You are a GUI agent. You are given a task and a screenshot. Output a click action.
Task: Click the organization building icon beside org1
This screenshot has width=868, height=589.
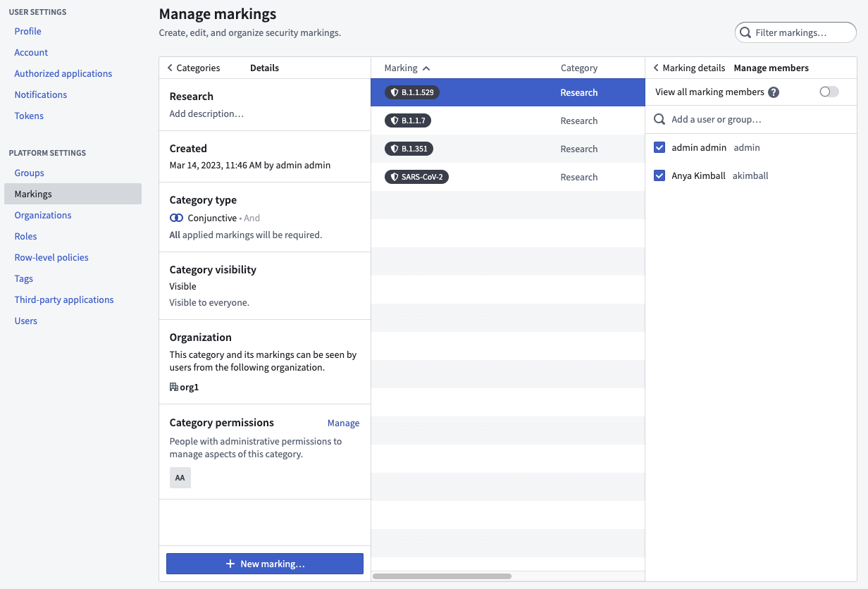point(174,387)
